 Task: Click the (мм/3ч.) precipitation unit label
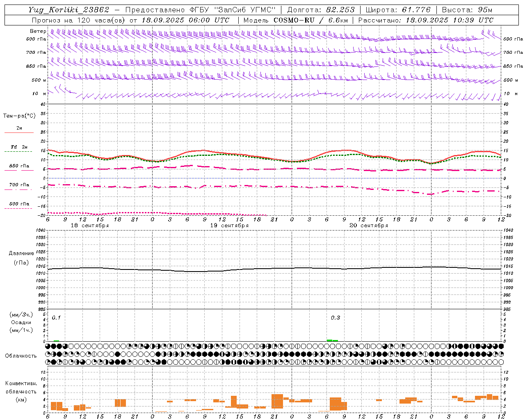tap(21, 315)
